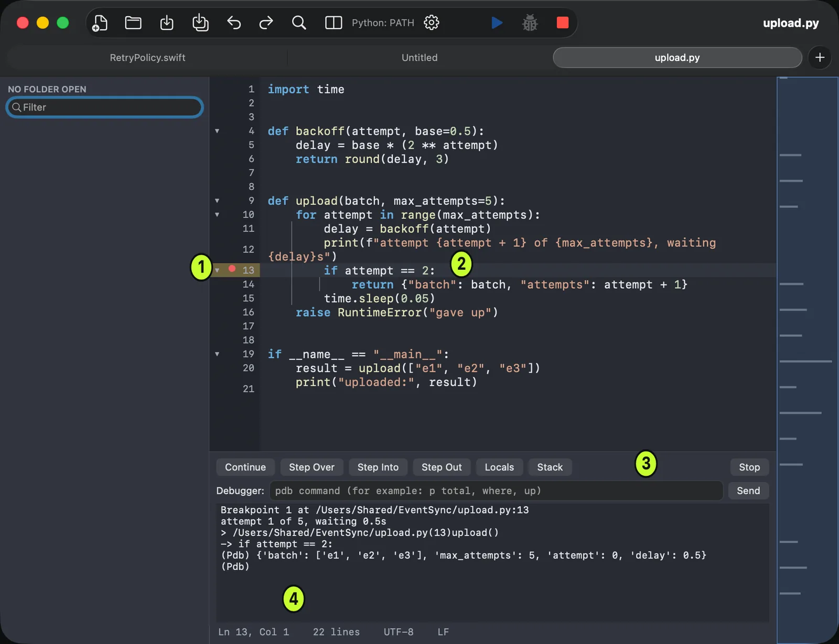Click the 'Breakpoint 1 at' console line

pos(374,510)
